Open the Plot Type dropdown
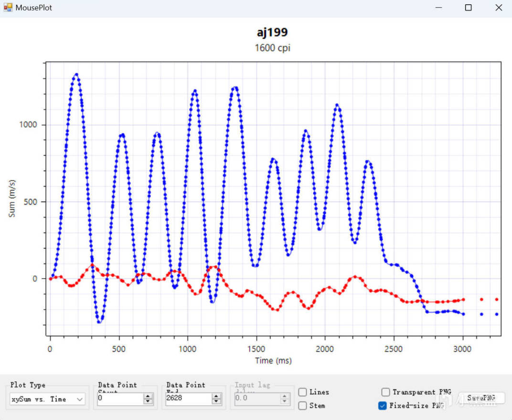The image size is (512, 420). point(47,399)
